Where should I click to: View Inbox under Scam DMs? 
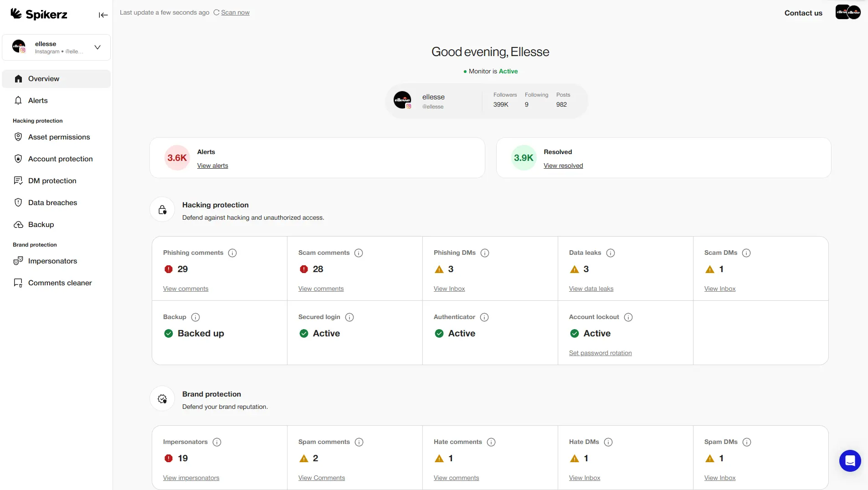point(720,289)
